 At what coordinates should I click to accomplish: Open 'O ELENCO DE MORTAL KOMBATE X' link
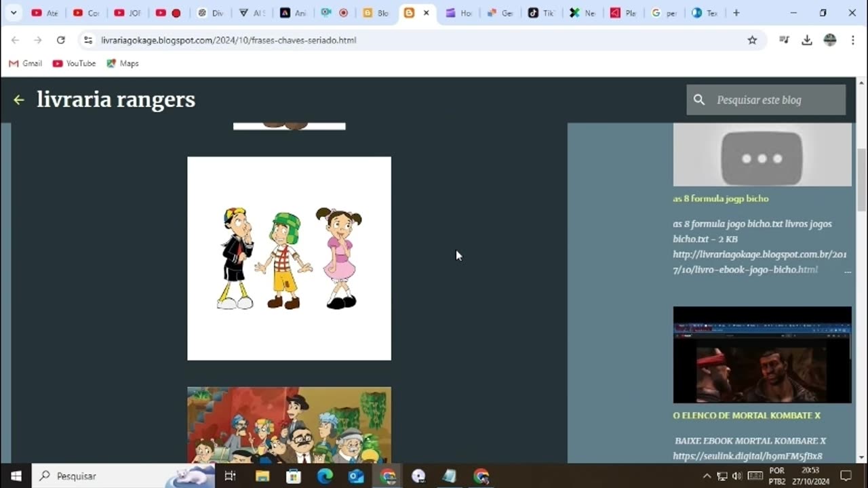click(x=747, y=415)
